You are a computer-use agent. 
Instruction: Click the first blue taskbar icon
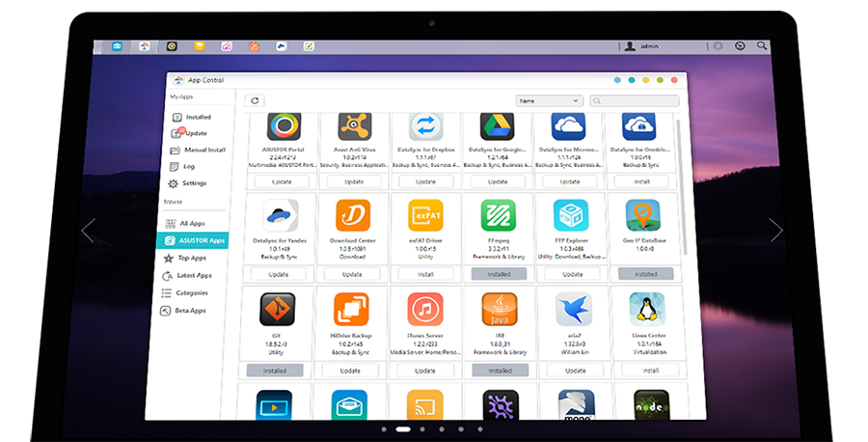pyautogui.click(x=117, y=46)
